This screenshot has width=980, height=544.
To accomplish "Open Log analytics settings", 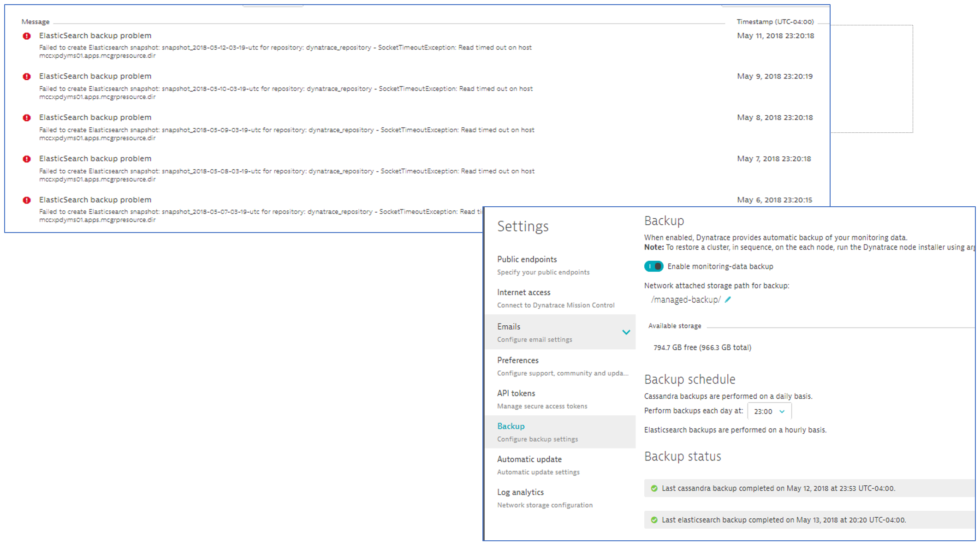I will (x=520, y=492).
